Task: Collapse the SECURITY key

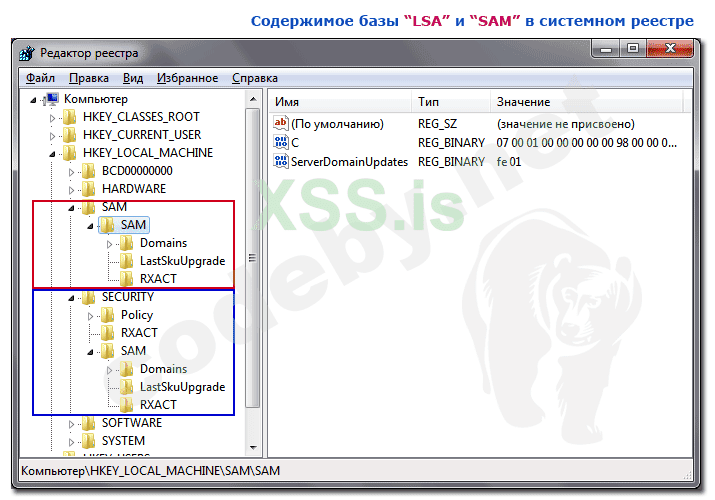Action: click(x=71, y=298)
